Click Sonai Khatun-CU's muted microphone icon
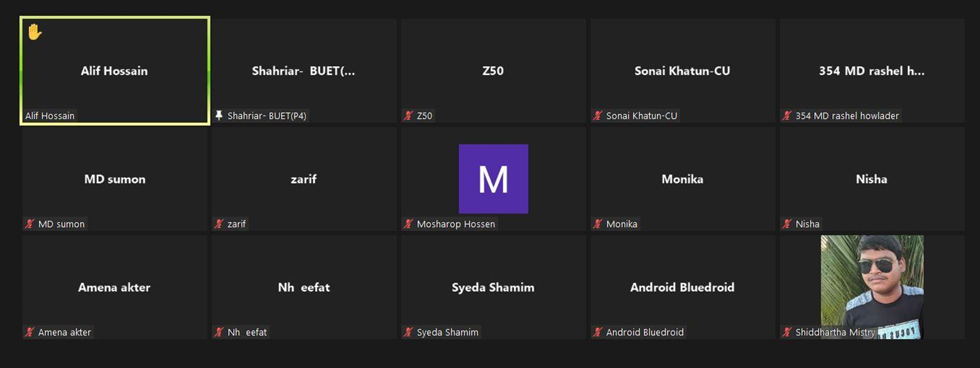 (x=598, y=115)
